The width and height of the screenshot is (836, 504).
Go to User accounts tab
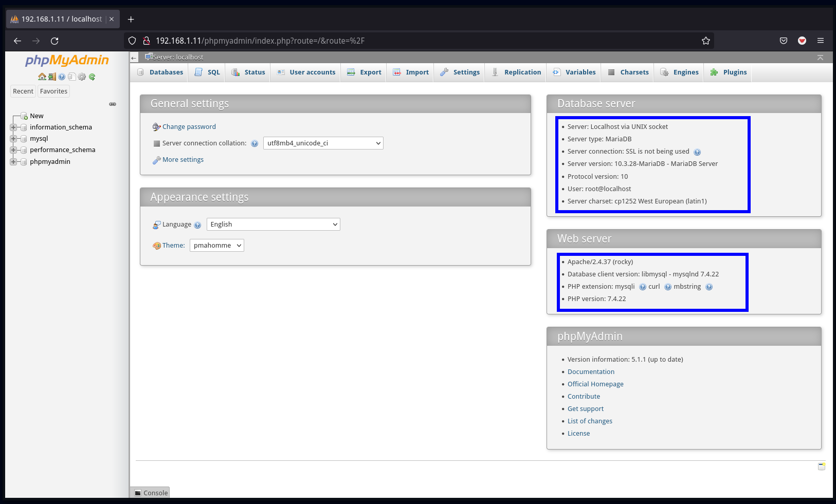coord(306,72)
